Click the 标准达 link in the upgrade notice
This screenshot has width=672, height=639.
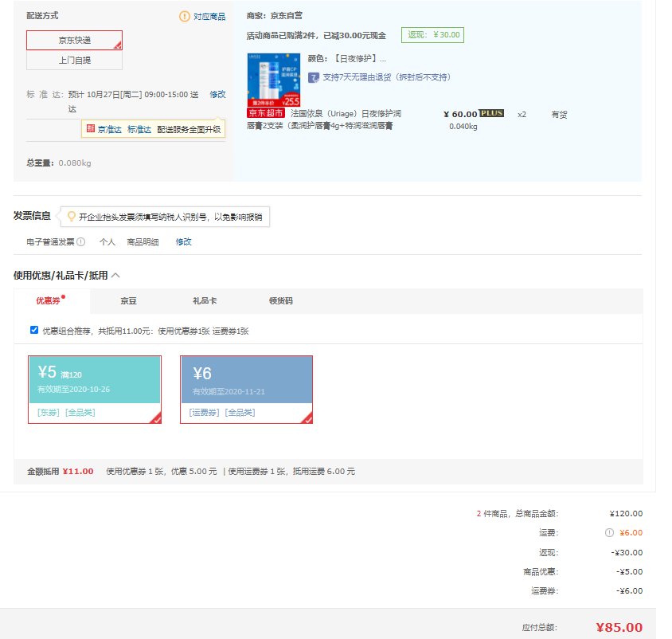point(139,130)
